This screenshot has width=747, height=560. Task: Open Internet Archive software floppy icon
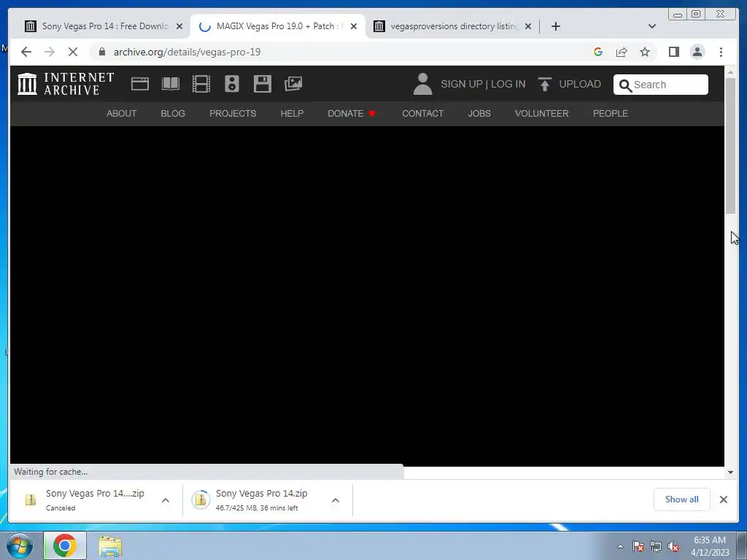pos(263,84)
